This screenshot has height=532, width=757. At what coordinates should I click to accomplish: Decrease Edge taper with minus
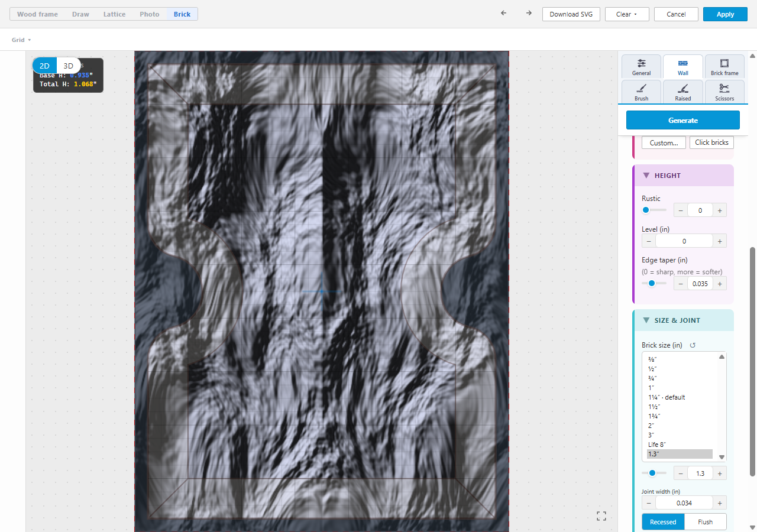681,284
